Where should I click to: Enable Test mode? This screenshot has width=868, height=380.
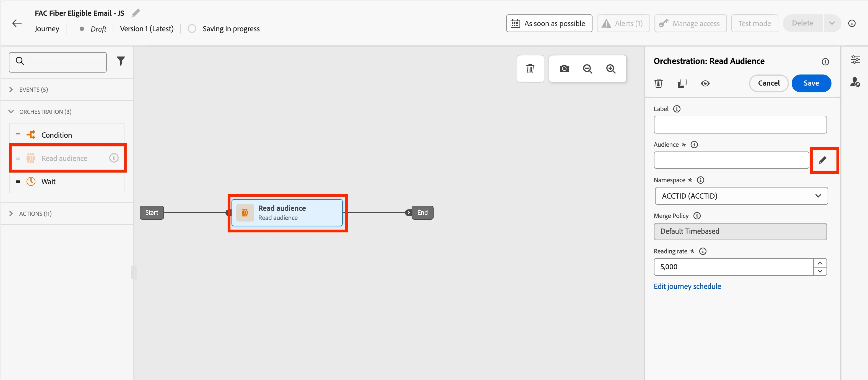click(x=754, y=23)
